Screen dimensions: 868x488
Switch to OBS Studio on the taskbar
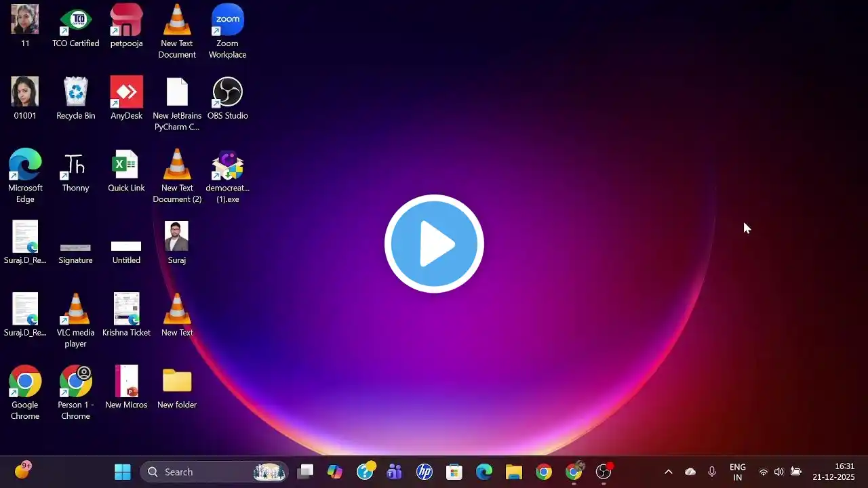pos(604,472)
